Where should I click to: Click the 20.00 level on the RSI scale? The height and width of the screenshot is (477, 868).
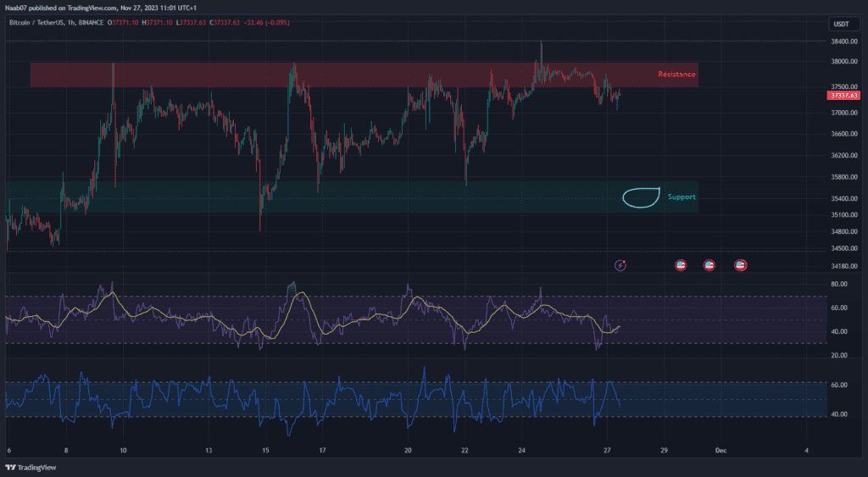point(839,355)
